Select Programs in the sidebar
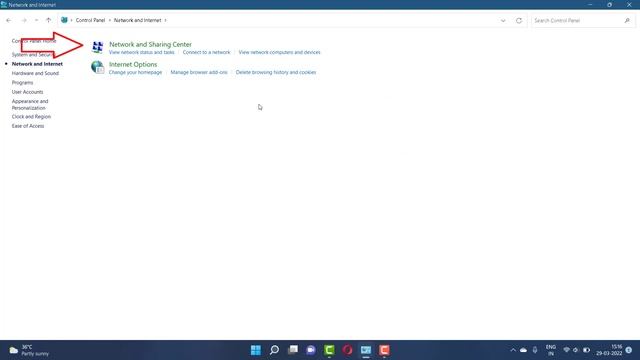Viewport: 640px width, 360px height. coord(22,83)
